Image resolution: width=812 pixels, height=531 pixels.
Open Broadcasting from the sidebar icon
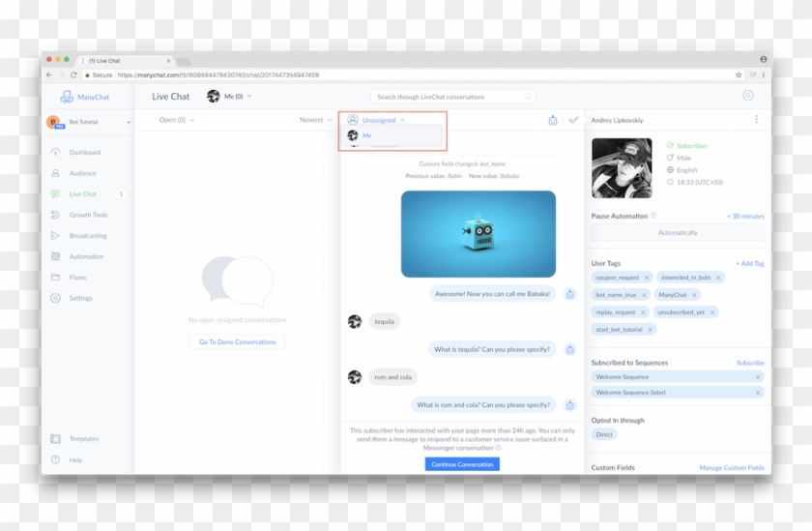[55, 236]
